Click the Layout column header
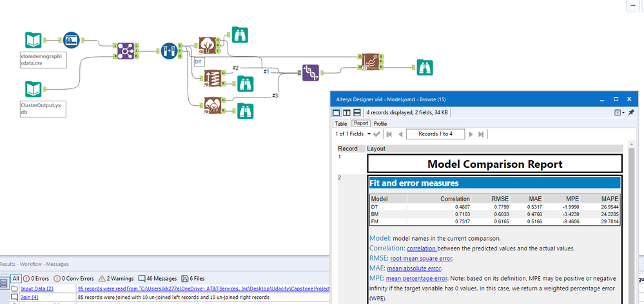Screen dimensions: 644x304 [x=494, y=148]
